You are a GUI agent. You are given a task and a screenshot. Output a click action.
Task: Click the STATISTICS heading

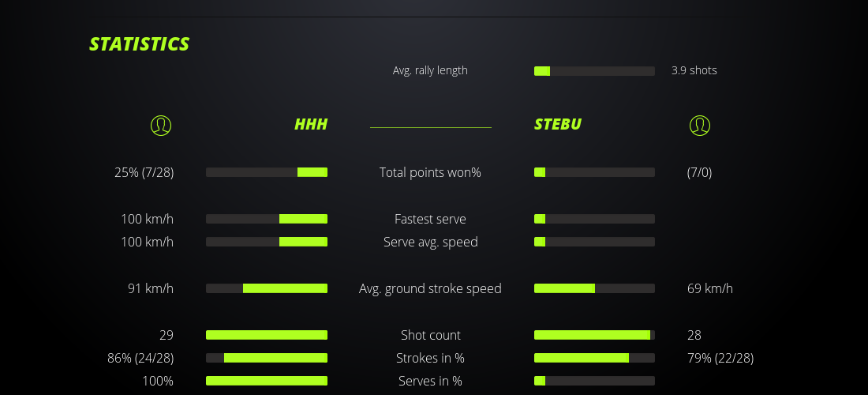pos(140,44)
